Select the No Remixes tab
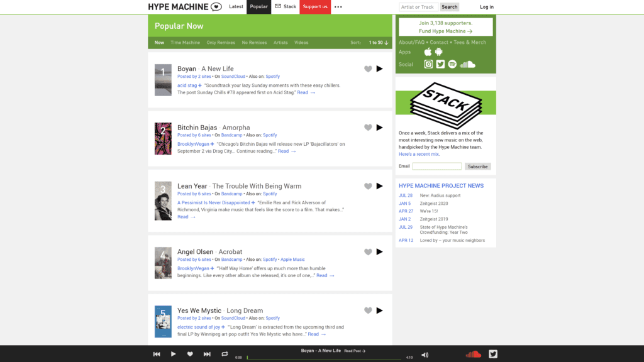 click(254, 43)
